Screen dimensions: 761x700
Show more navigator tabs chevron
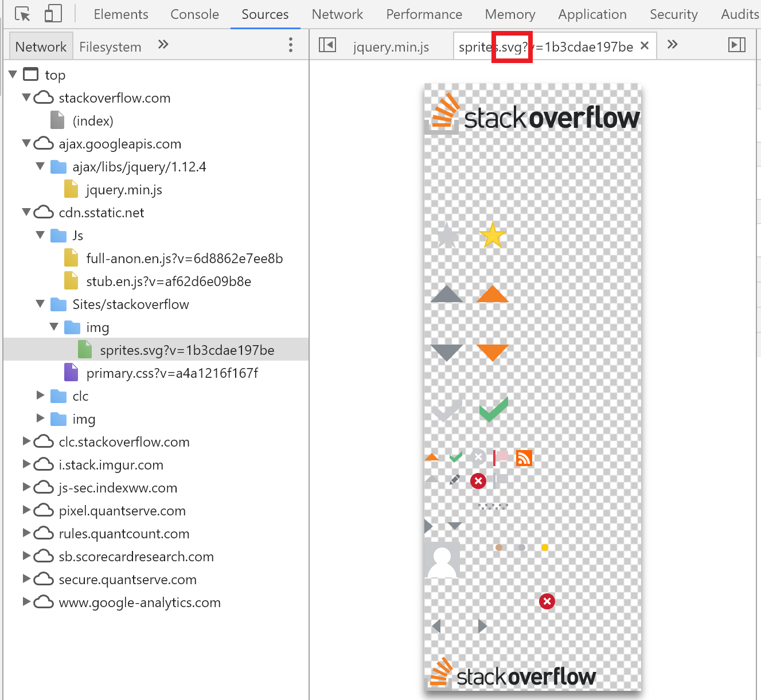(163, 45)
